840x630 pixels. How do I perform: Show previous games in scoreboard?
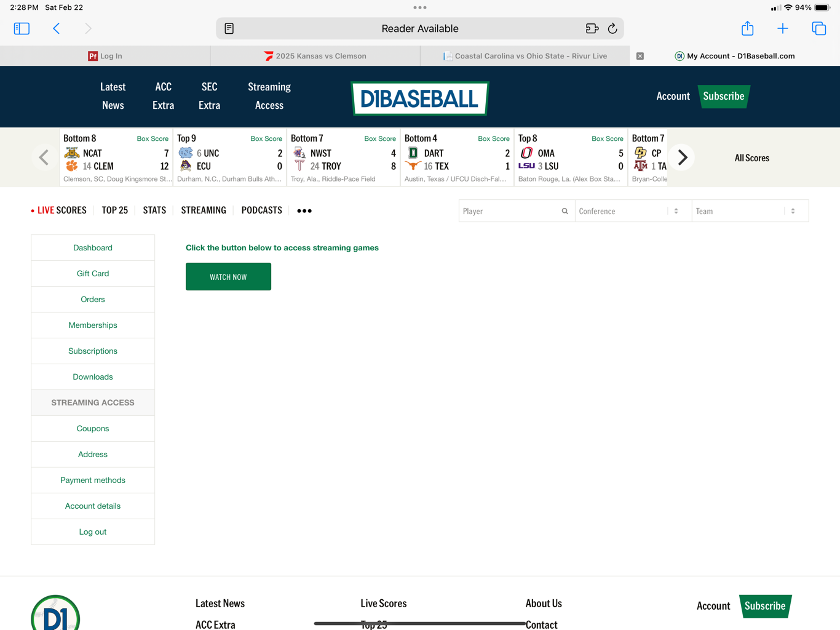point(44,157)
